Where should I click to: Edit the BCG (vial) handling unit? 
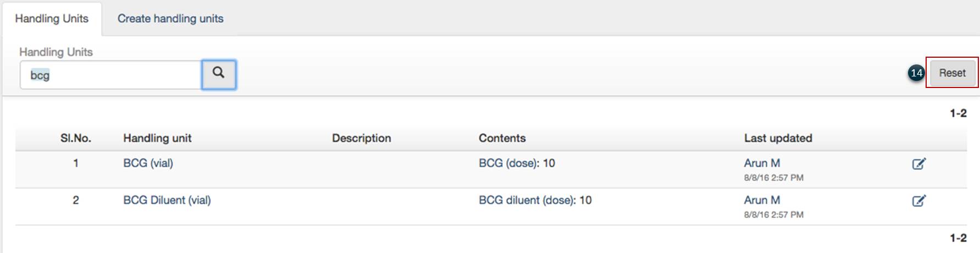[x=918, y=164]
